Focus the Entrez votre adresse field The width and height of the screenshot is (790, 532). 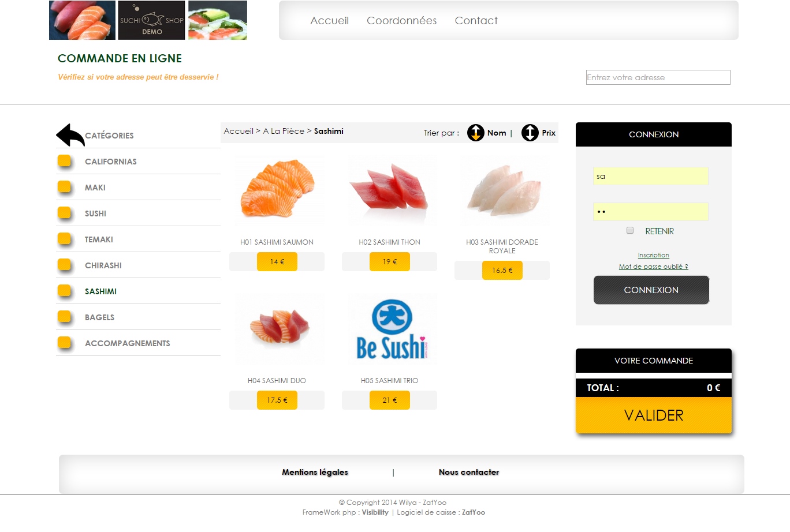click(x=658, y=77)
